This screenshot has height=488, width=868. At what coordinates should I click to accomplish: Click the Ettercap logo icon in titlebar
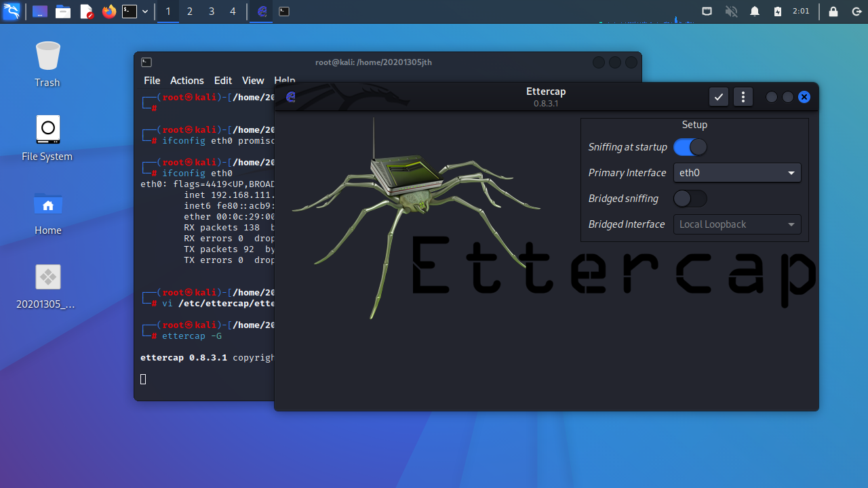[291, 97]
